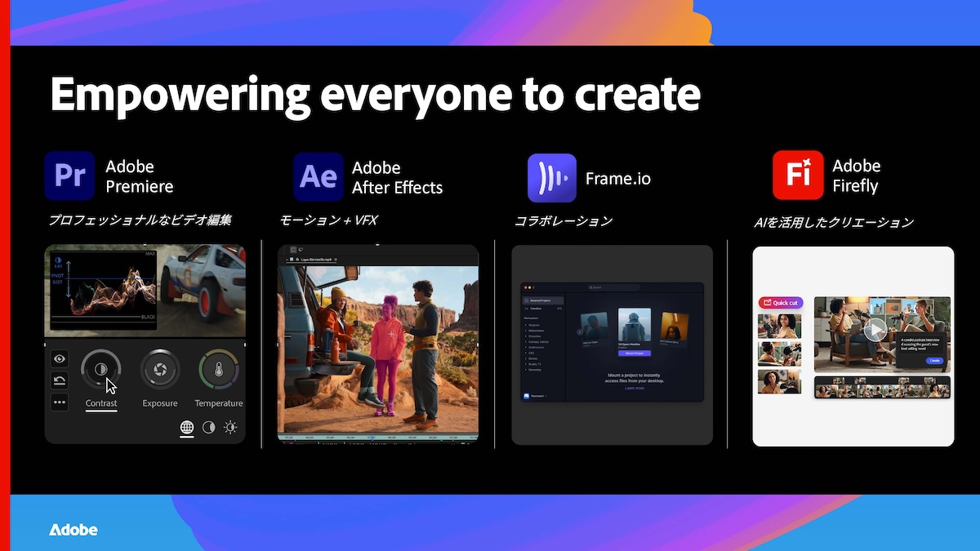
Task: Click the Learn more link in Frame.io
Action: coord(635,388)
